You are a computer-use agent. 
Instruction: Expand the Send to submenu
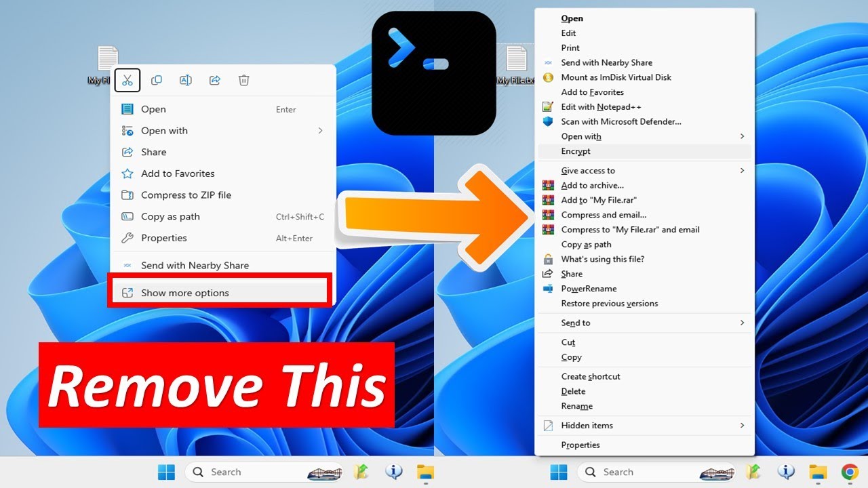[x=644, y=323]
